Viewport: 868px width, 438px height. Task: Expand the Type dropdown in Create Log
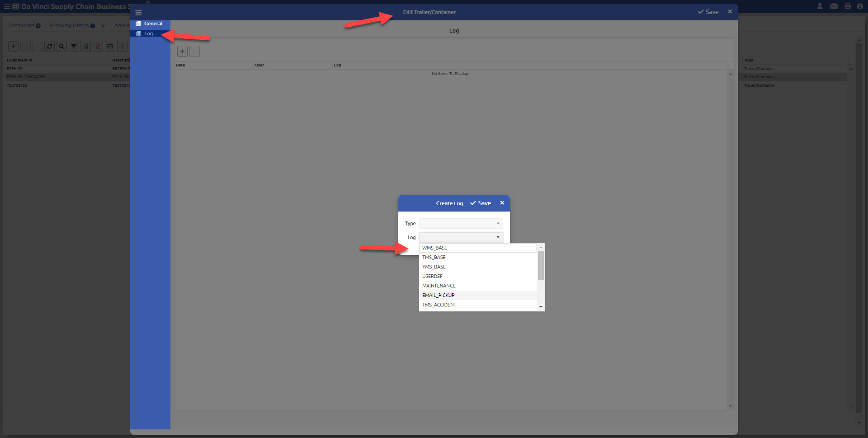(x=461, y=223)
